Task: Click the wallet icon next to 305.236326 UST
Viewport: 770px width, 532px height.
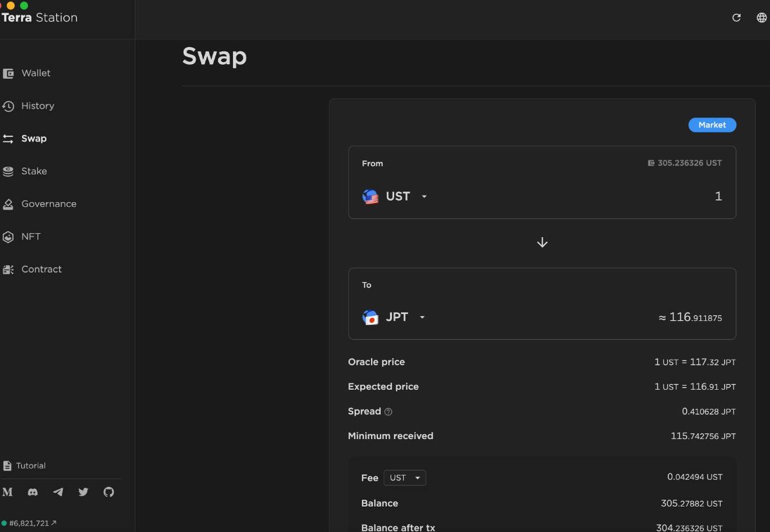Action: 651,163
